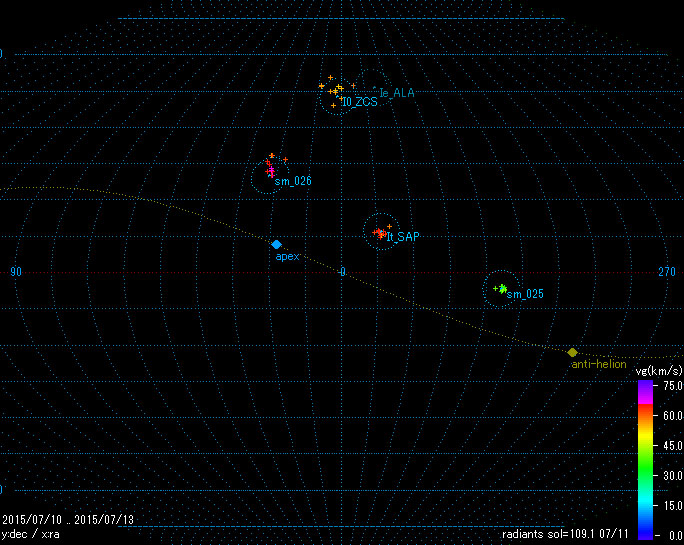The height and width of the screenshot is (545, 684).
Task: Click the 90 right ascension axis label
Action: coord(16,272)
